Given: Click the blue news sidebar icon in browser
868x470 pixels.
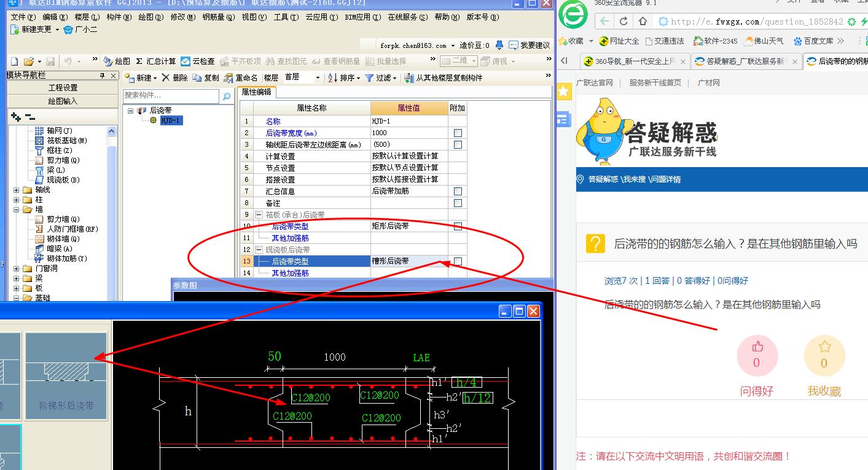Looking at the screenshot, I should click(x=564, y=119).
